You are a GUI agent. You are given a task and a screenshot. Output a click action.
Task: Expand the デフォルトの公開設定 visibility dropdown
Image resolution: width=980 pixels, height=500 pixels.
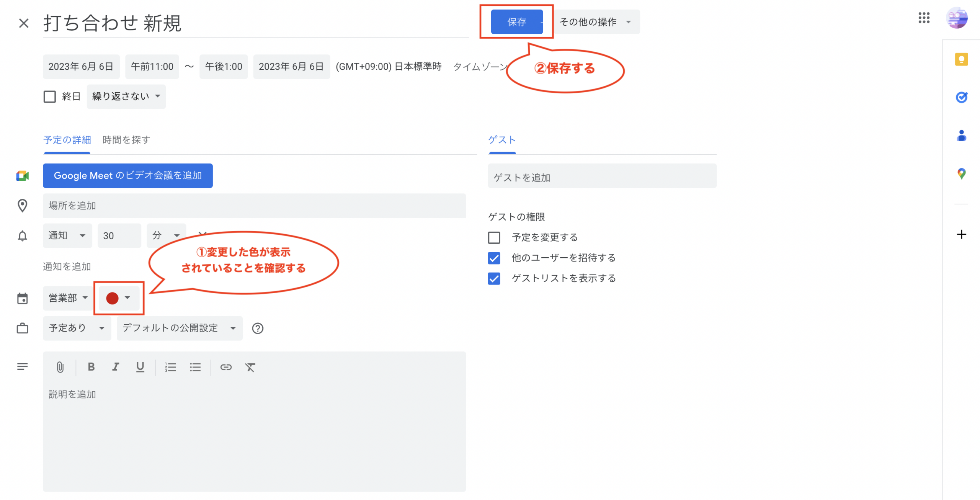tap(179, 328)
